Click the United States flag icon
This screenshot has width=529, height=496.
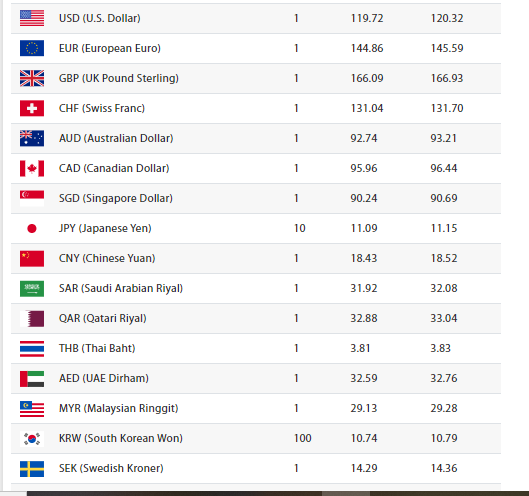(32, 18)
